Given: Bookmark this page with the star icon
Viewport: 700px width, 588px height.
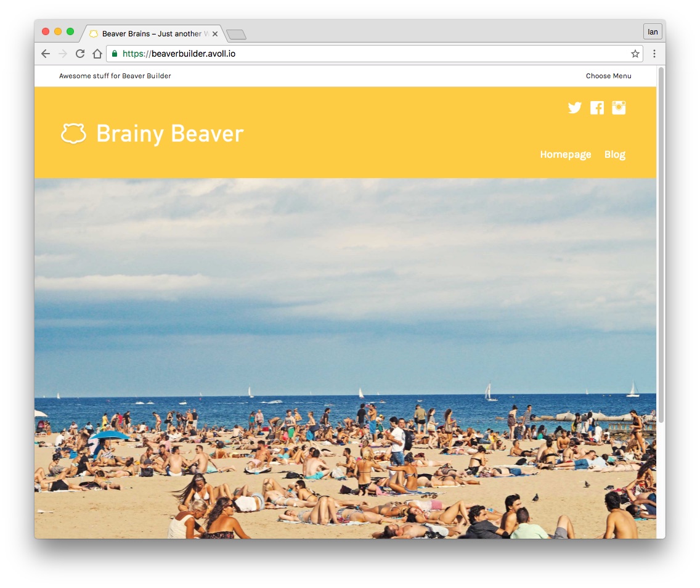Looking at the screenshot, I should point(635,54).
